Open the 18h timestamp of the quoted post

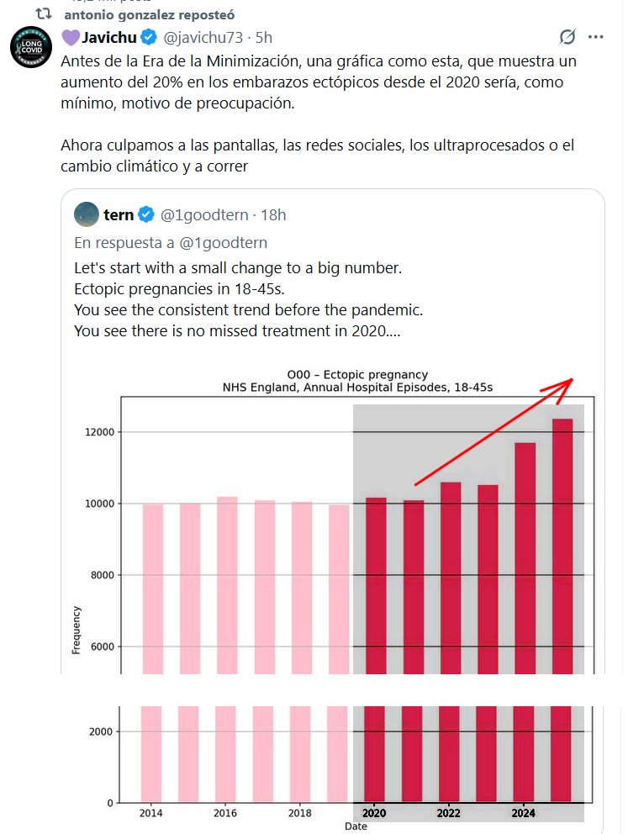[273, 215]
